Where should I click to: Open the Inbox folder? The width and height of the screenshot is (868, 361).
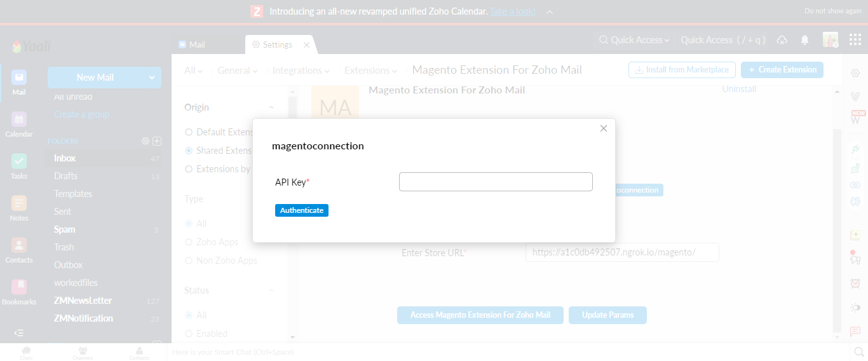(65, 158)
